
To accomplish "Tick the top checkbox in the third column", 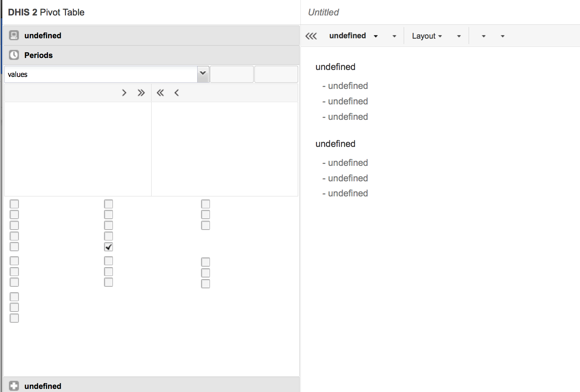I will (x=206, y=204).
